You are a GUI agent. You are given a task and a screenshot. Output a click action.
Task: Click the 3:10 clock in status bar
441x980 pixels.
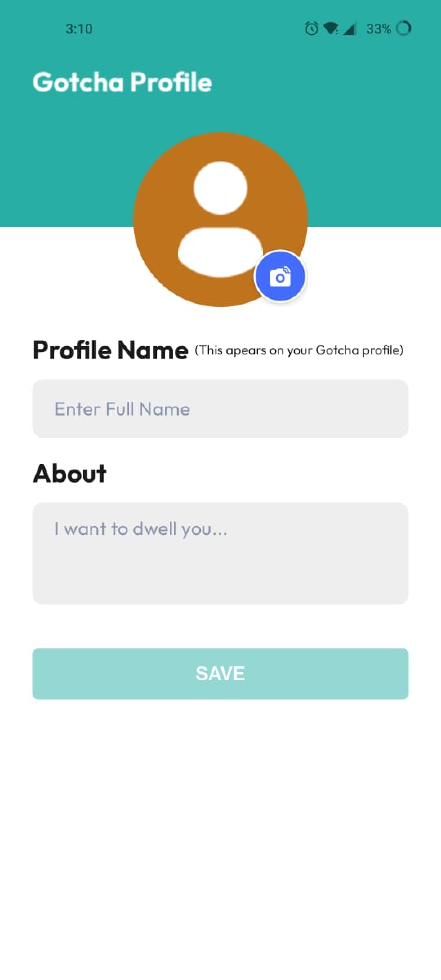[x=79, y=29]
